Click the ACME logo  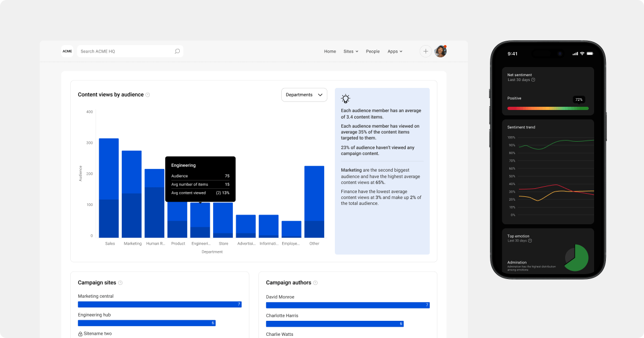tap(67, 52)
